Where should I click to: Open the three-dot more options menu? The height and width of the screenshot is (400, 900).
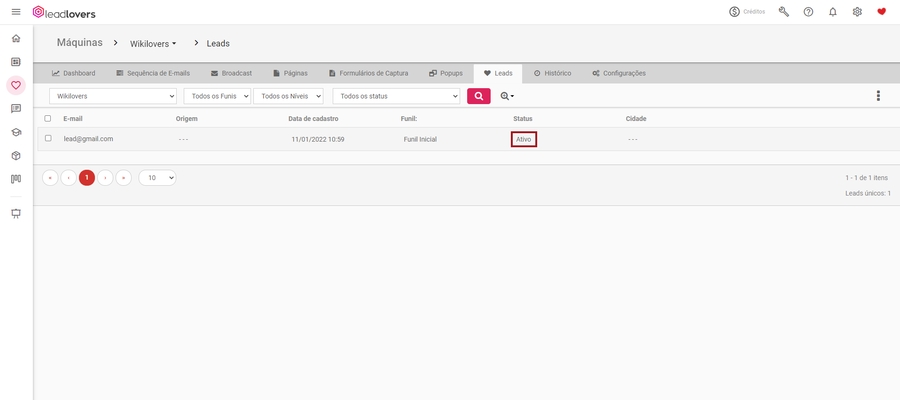click(878, 96)
